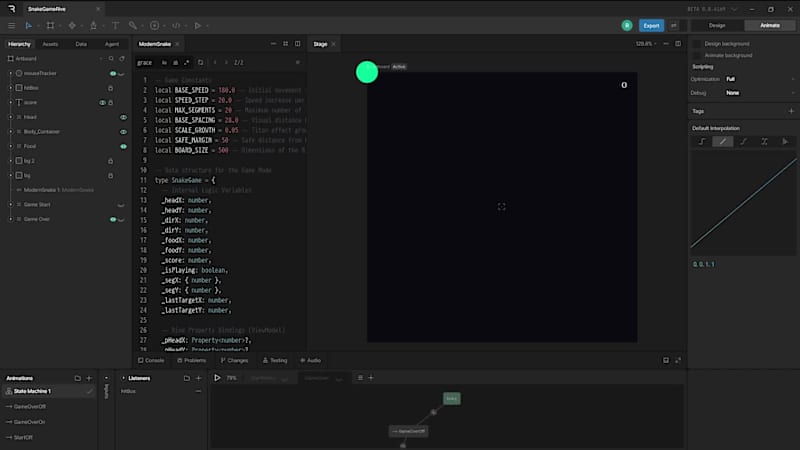Toggle visibility of Game Over group
Viewport: 800px width, 450px height.
click(x=113, y=219)
